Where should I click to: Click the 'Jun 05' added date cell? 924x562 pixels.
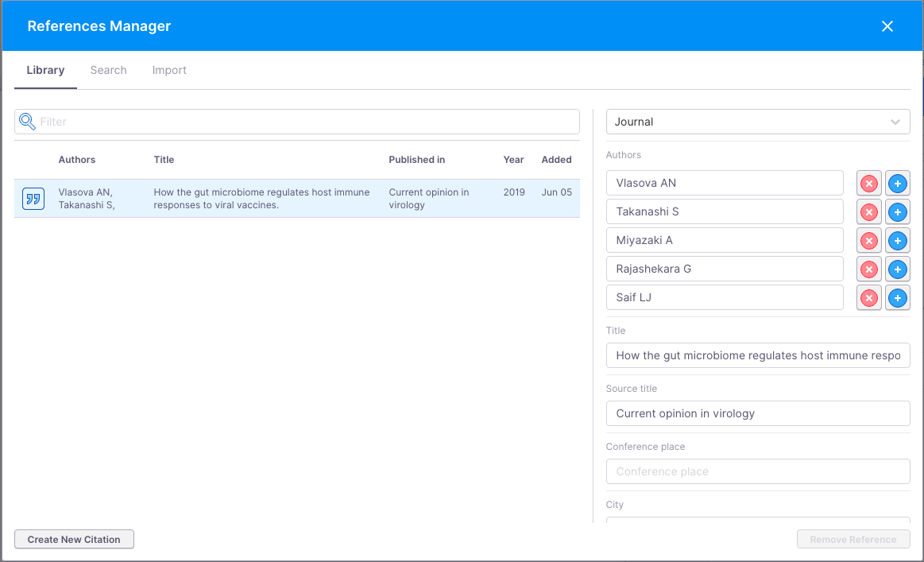[x=556, y=192]
